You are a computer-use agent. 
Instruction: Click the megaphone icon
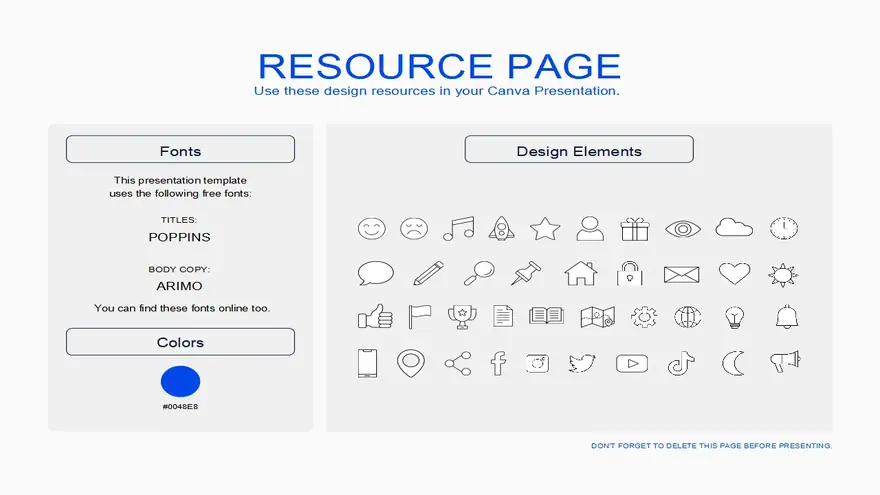pos(785,362)
